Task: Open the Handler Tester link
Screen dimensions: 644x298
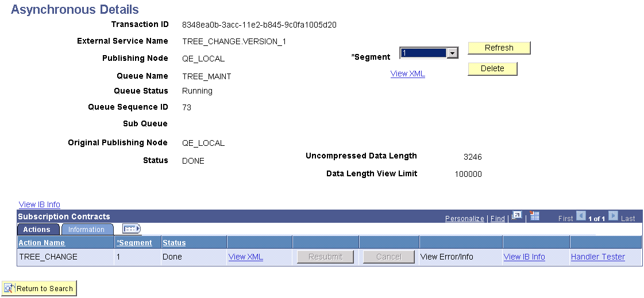Action: click(x=597, y=257)
